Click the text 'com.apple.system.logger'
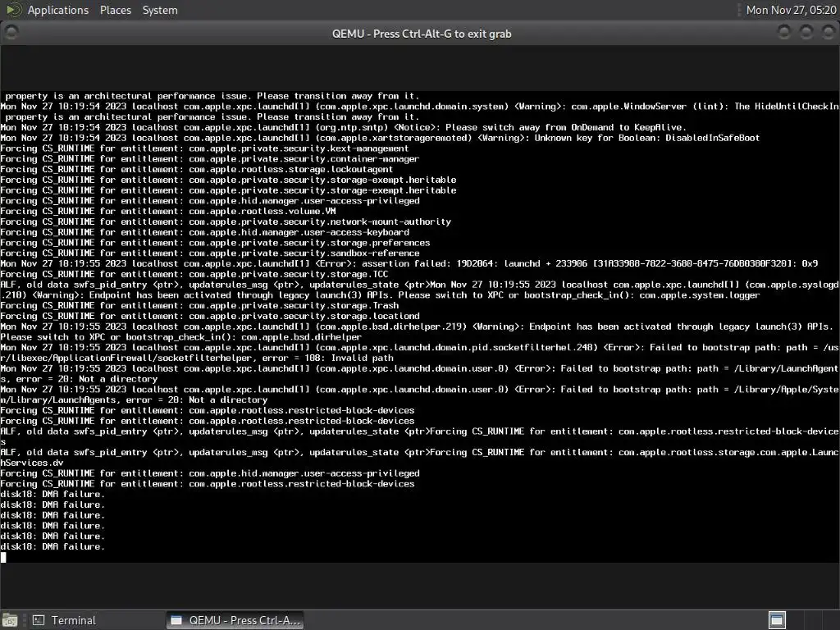This screenshot has width=840, height=630. pos(699,295)
